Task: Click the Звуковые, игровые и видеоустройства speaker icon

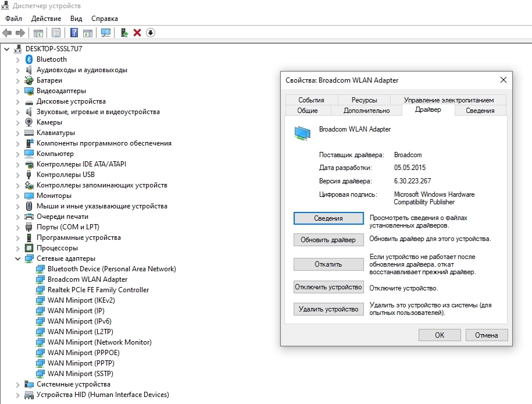Action: click(29, 112)
